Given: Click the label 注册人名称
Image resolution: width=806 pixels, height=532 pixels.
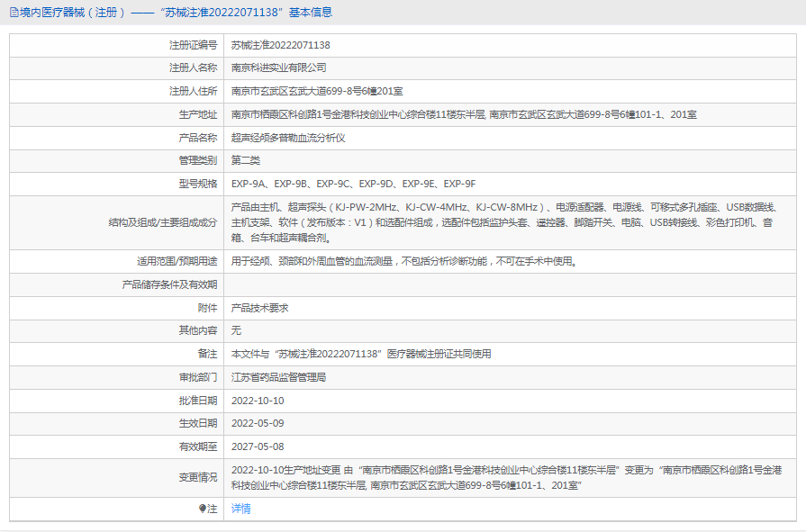Looking at the screenshot, I should click(194, 68).
